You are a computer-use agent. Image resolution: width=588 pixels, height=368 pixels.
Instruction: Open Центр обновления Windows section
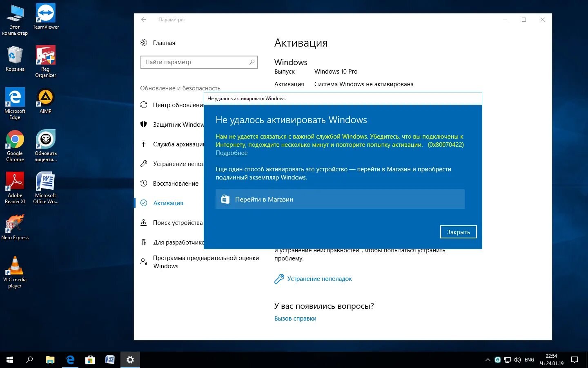(172, 105)
